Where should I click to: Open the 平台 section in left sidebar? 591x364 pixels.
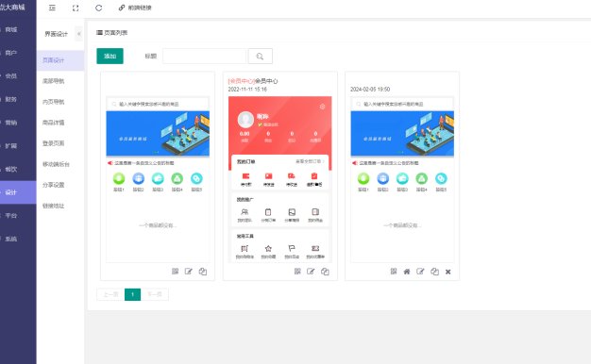pos(11,215)
